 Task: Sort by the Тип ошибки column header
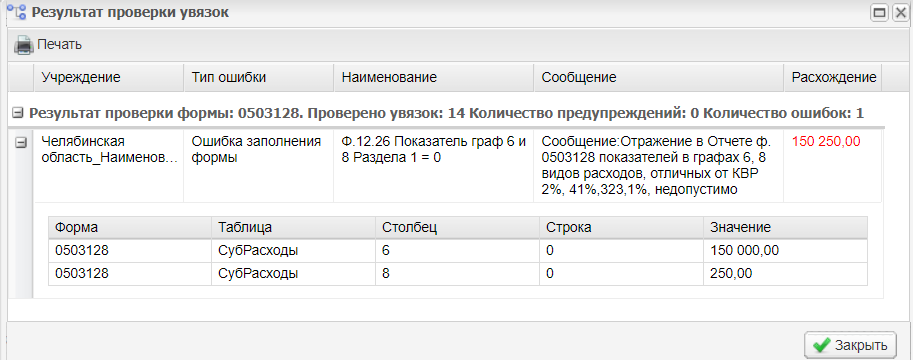259,77
